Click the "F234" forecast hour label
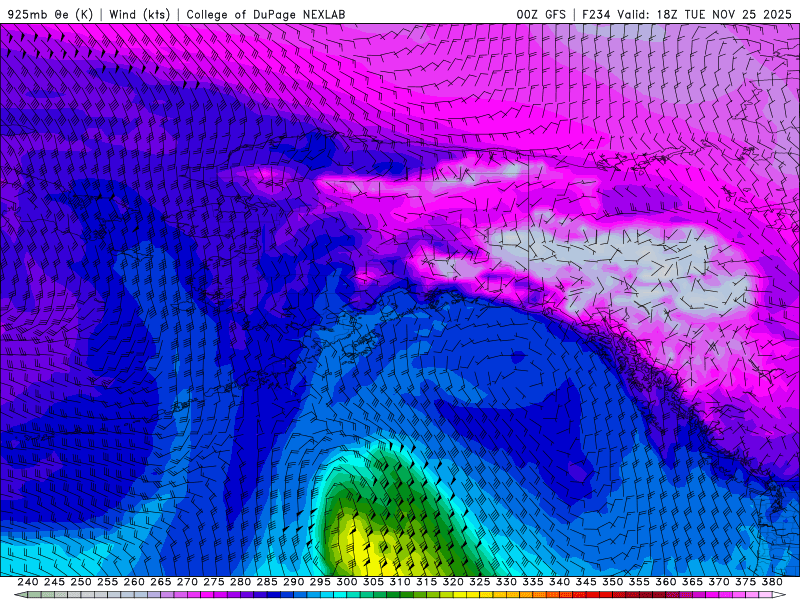This screenshot has width=800, height=600. 596,14
